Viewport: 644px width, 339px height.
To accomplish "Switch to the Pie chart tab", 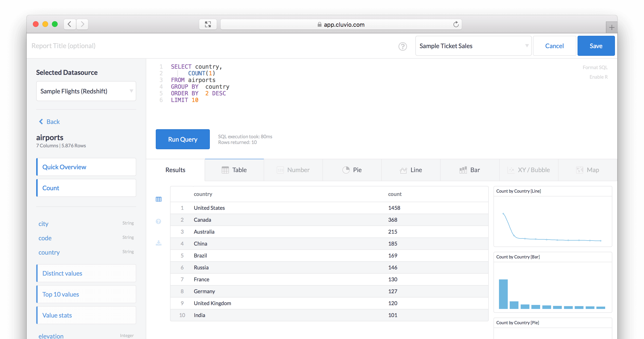I will pyautogui.click(x=352, y=170).
